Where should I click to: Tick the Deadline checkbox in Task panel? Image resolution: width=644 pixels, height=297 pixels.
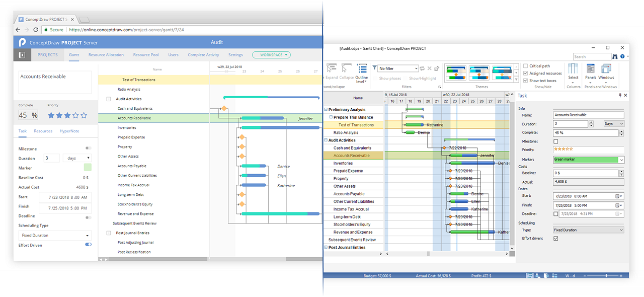point(555,213)
